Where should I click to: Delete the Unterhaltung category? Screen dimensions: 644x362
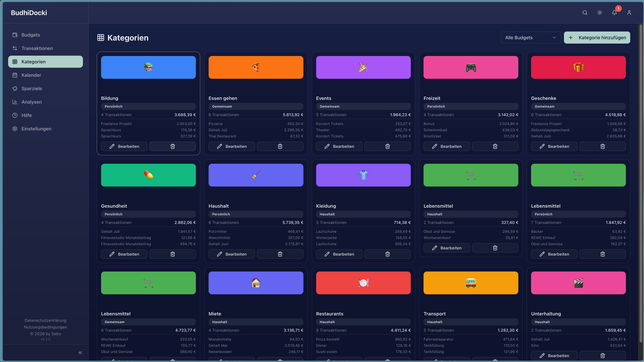tap(603, 356)
